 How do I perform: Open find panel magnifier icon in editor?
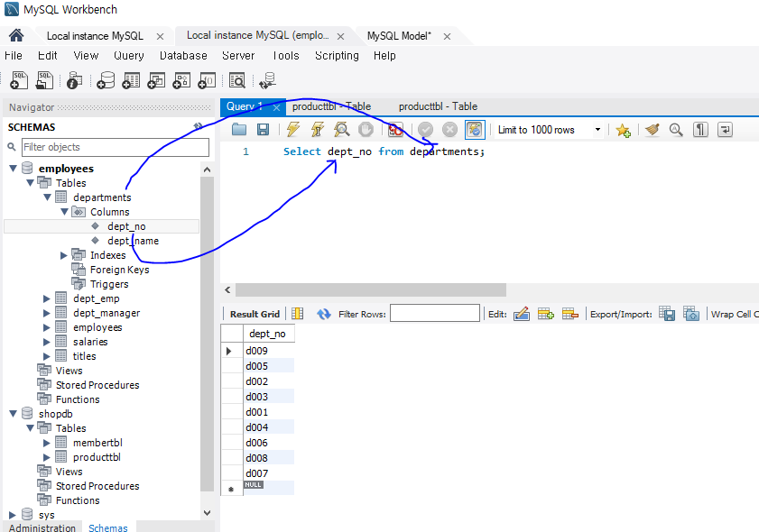676,130
